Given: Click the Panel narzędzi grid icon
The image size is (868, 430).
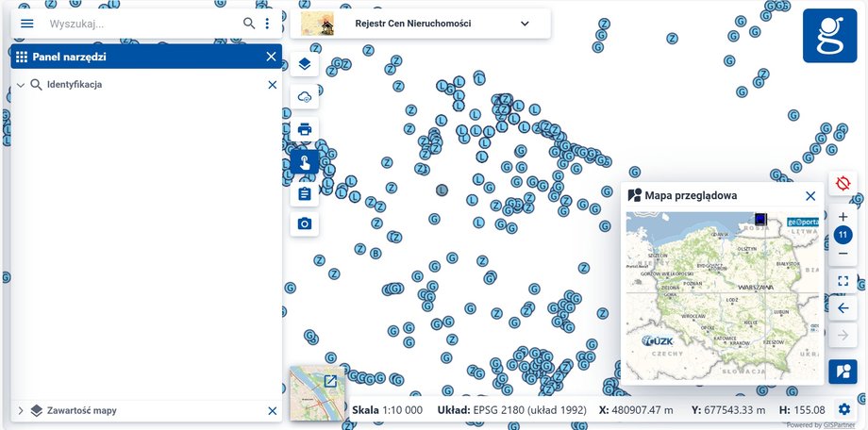Looking at the screenshot, I should click(22, 57).
